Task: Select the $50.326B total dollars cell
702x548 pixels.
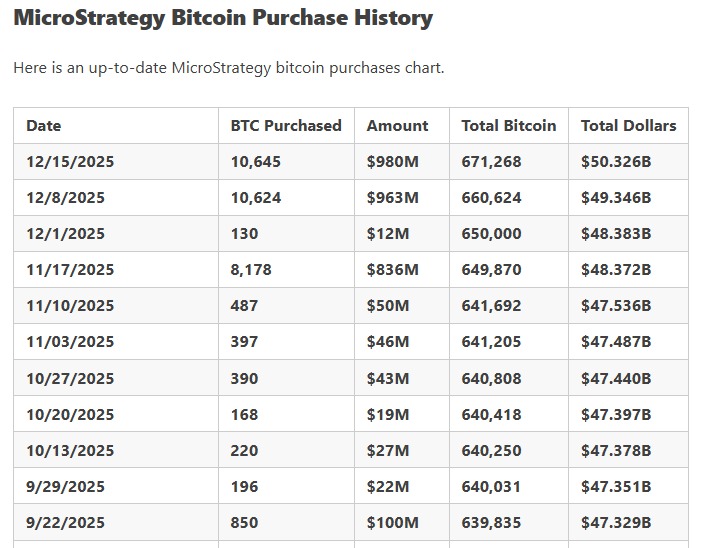Action: point(616,162)
